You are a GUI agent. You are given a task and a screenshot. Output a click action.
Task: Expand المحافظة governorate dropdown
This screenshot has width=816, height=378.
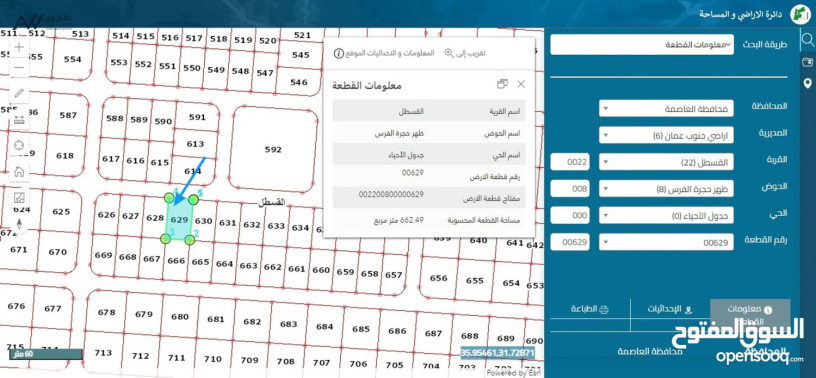click(x=667, y=109)
